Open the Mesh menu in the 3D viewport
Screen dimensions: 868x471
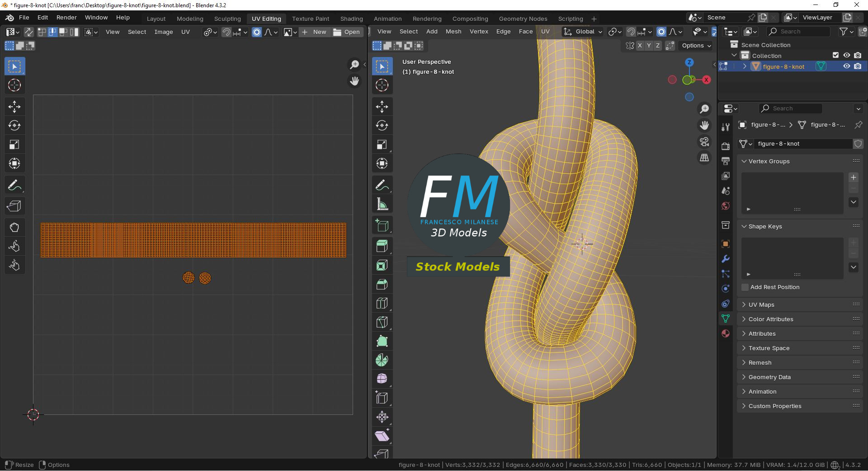coord(453,32)
